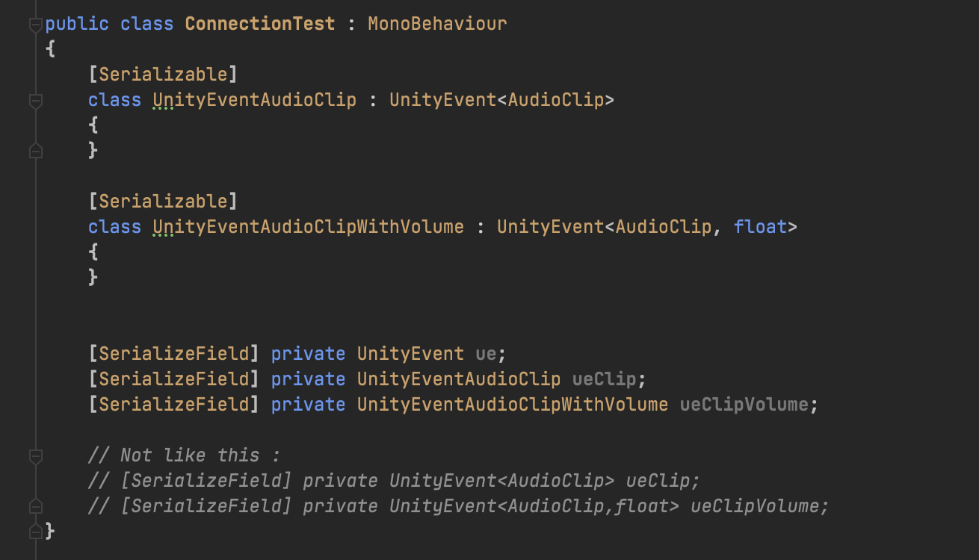Click the Serializable attribute above UnityEventAudioClip class

(x=163, y=75)
